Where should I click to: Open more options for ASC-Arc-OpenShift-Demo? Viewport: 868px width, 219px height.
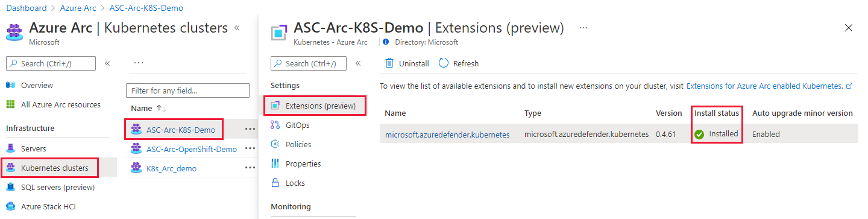click(250, 149)
